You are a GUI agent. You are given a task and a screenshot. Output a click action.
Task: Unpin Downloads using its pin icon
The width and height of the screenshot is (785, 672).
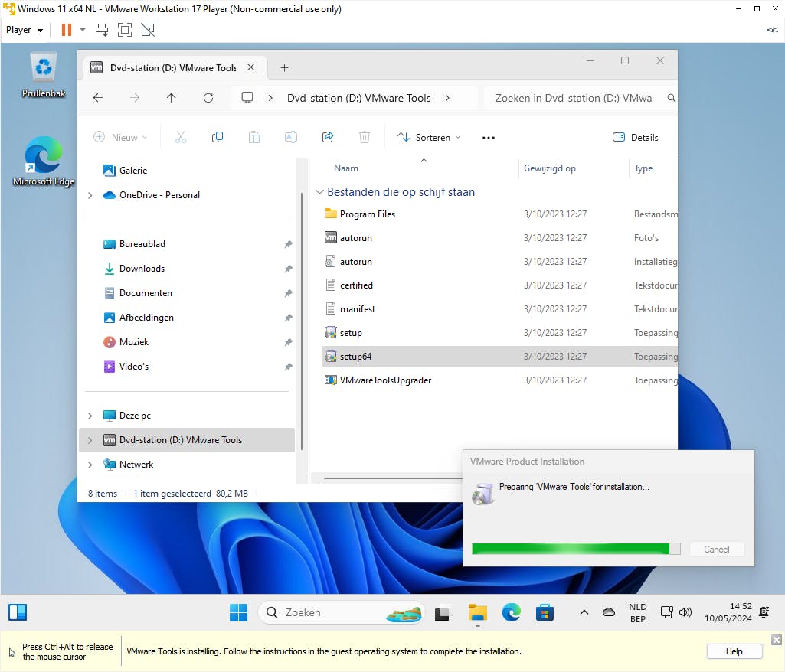click(289, 269)
